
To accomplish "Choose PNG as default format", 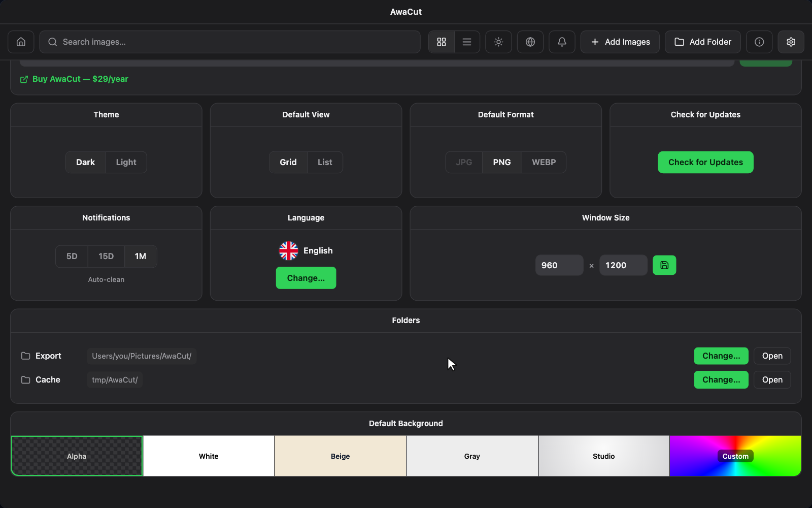I will (x=502, y=163).
